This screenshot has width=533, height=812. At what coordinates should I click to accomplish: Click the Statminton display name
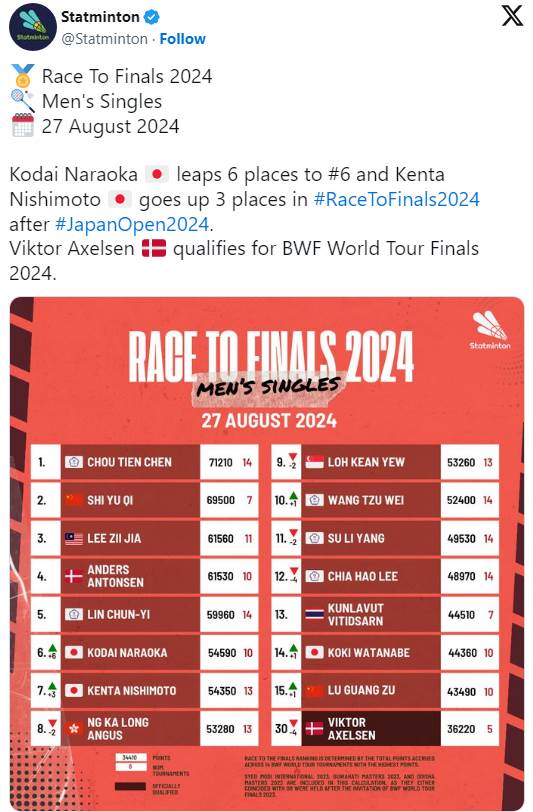100,17
